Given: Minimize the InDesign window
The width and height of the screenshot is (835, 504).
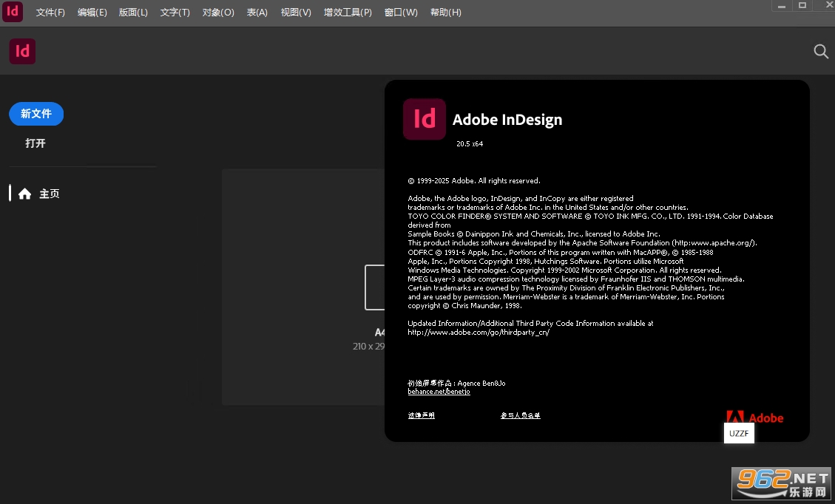Looking at the screenshot, I should coord(781,6).
